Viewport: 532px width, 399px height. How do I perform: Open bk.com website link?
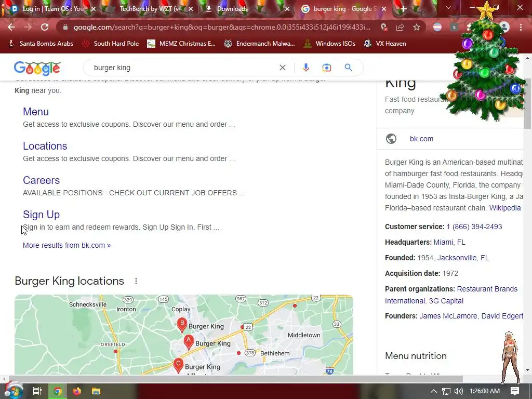[x=421, y=139]
